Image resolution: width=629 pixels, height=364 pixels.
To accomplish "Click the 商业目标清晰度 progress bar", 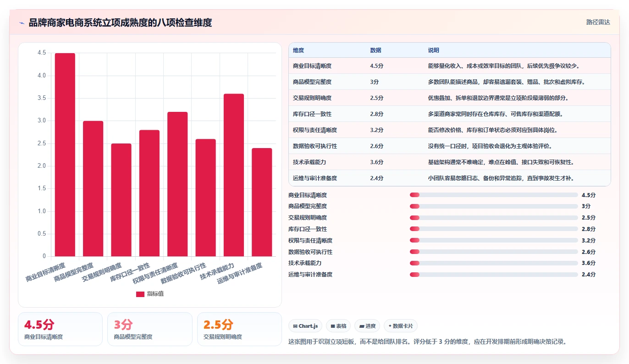I will [x=494, y=195].
